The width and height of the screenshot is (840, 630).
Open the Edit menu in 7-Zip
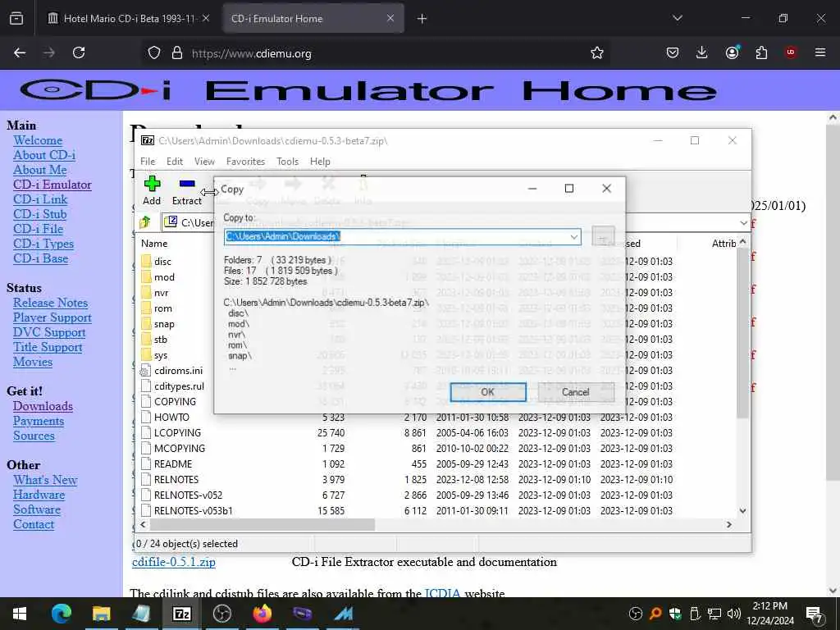click(x=175, y=162)
